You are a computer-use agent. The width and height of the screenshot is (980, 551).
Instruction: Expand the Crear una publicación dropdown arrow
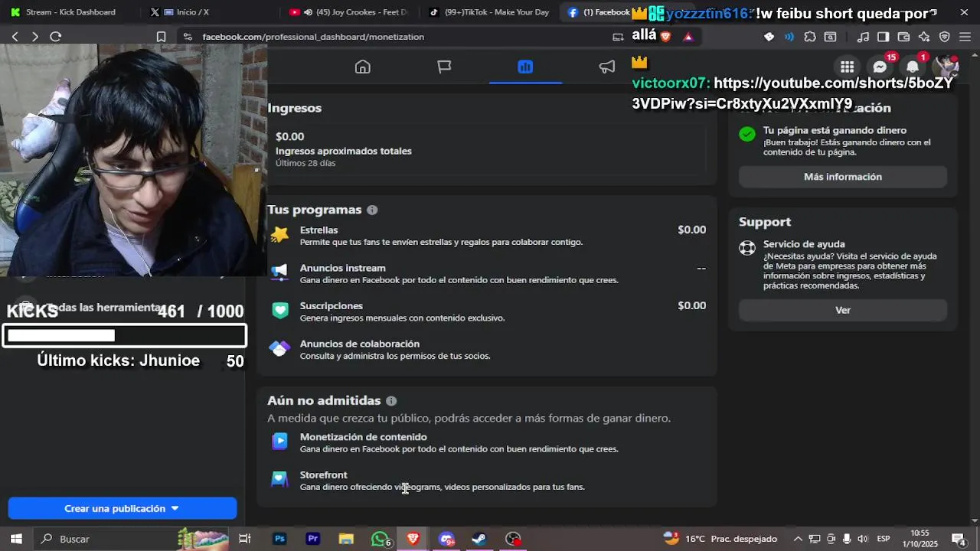pyautogui.click(x=175, y=508)
